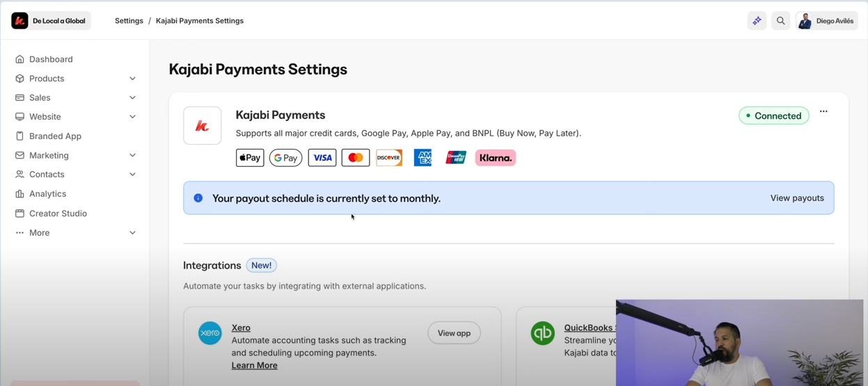Click the Branded App phone icon
The image size is (868, 386).
[19, 136]
